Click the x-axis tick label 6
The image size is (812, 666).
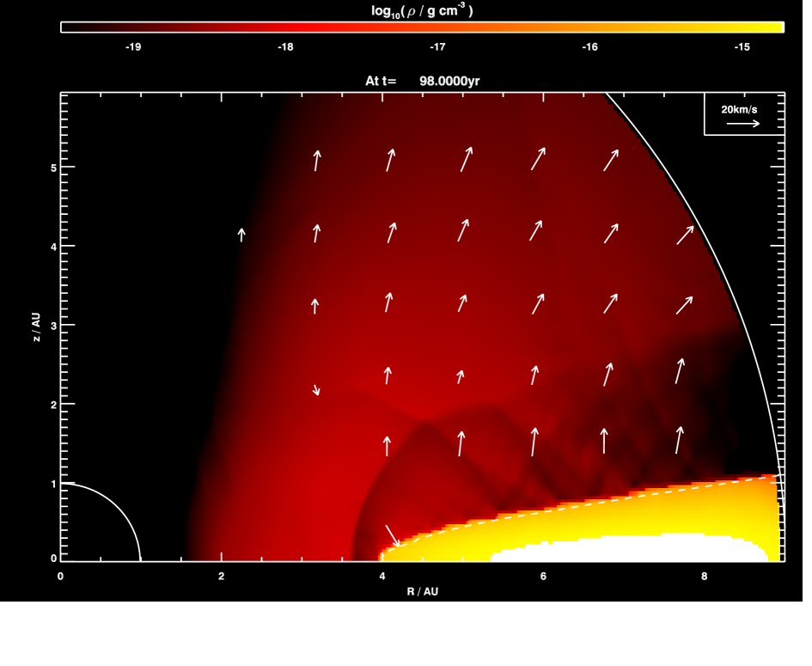click(x=543, y=577)
